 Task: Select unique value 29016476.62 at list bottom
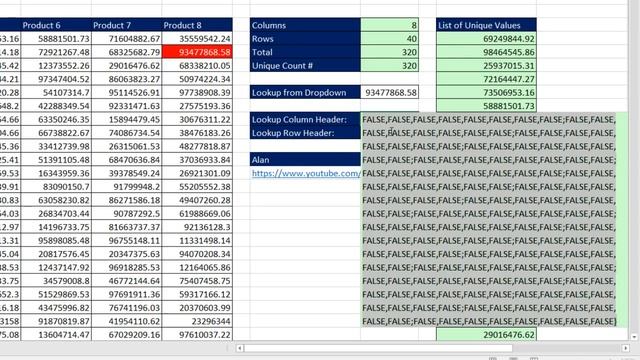click(486, 335)
